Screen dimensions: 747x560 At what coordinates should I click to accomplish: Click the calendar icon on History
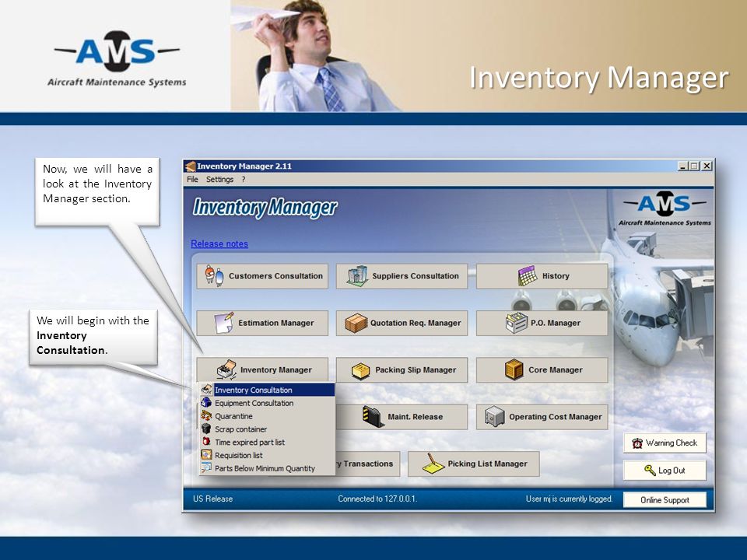point(528,275)
